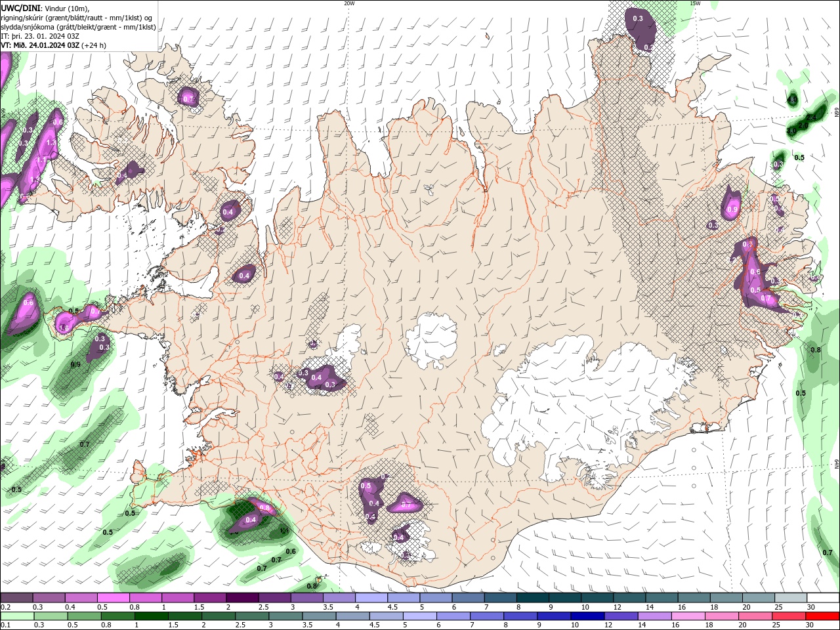Select the pale grey snow swatch labeled 25
Image resolution: width=840 pixels, height=630 pixels.
(791, 598)
